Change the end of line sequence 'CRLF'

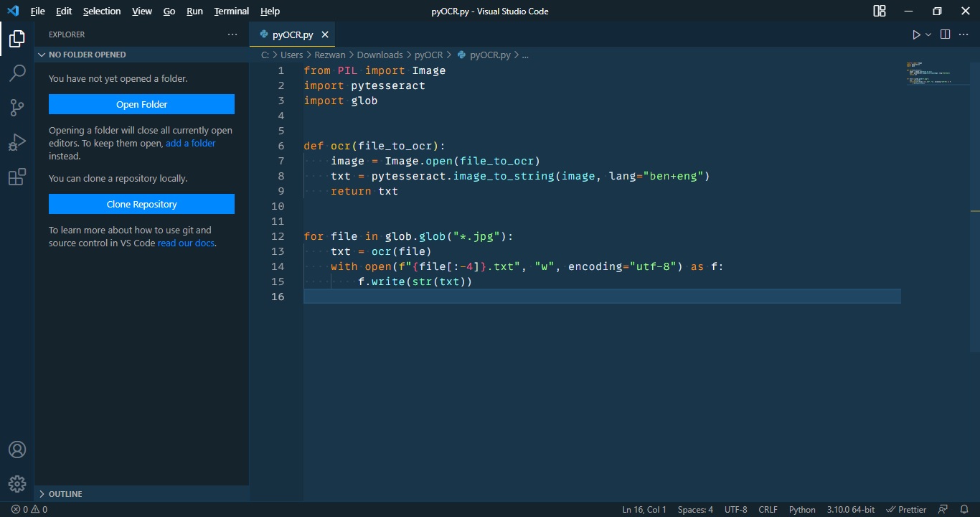click(768, 509)
